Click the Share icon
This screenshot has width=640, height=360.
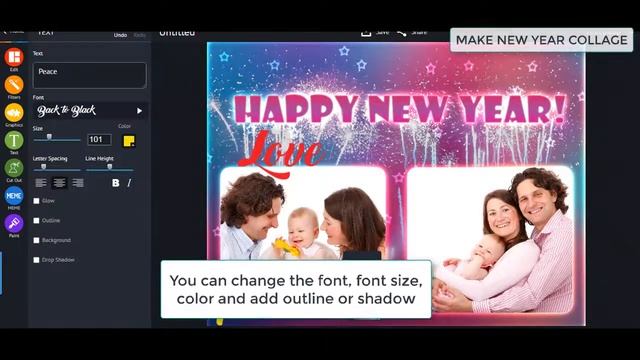pos(401,33)
